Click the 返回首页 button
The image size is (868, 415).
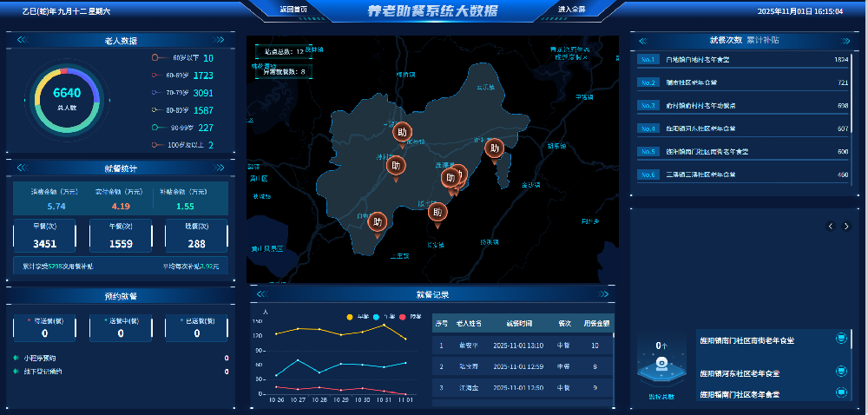[293, 10]
